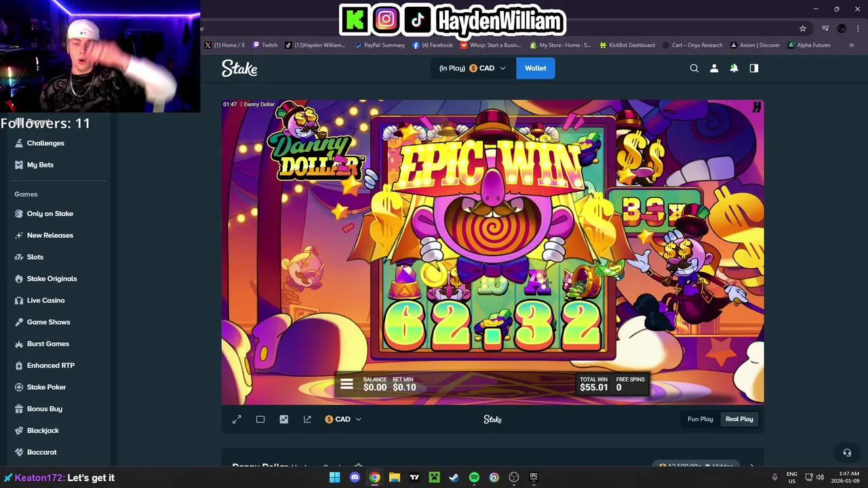Viewport: 868px width, 488px height.
Task: Open Bonus Buy category
Action: (x=45, y=409)
